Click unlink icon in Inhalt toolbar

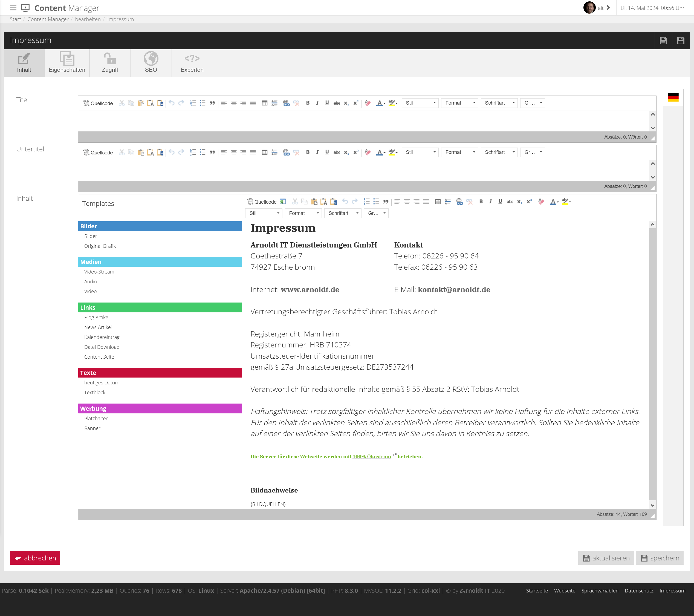coord(469,202)
